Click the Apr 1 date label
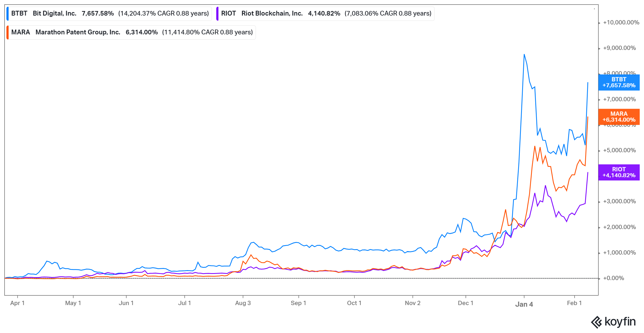The width and height of the screenshot is (644, 333). pyautogui.click(x=17, y=303)
